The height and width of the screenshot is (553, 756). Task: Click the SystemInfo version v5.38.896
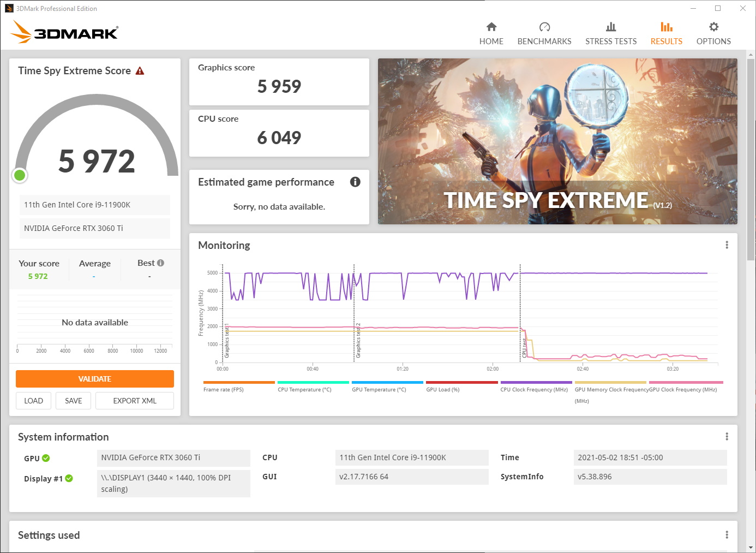coord(650,477)
